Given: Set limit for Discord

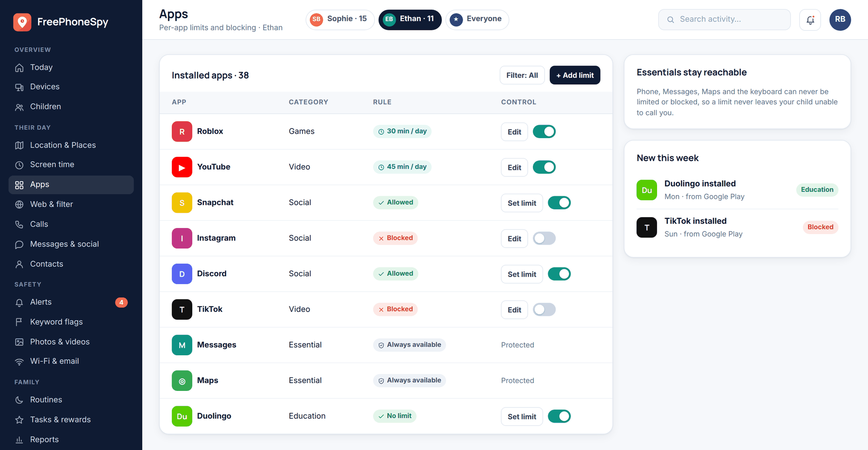Looking at the screenshot, I should 522,275.
